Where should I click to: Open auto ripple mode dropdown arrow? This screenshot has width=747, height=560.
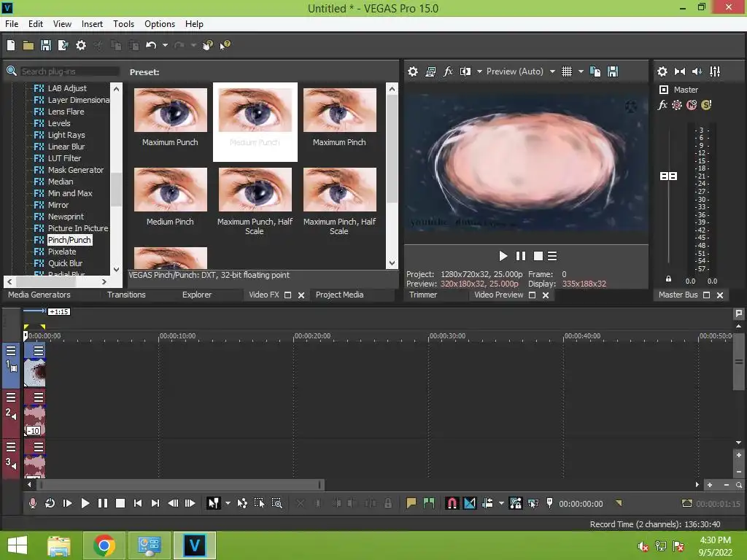point(501,503)
